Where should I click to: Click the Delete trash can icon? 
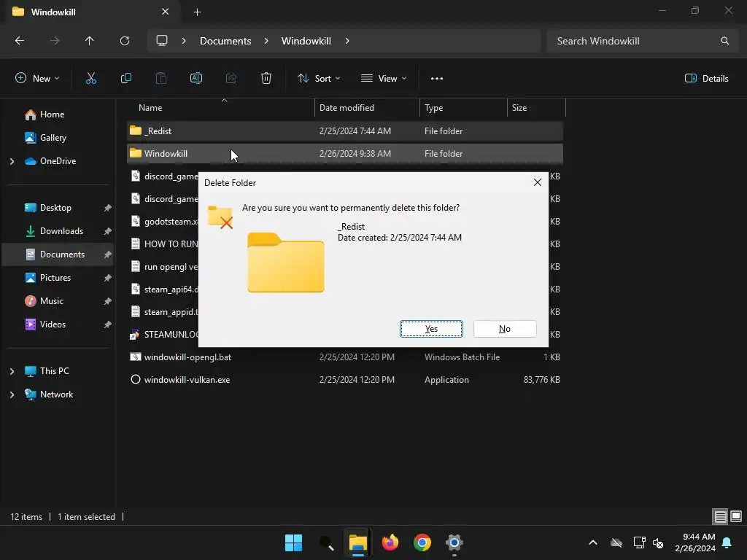pyautogui.click(x=266, y=79)
